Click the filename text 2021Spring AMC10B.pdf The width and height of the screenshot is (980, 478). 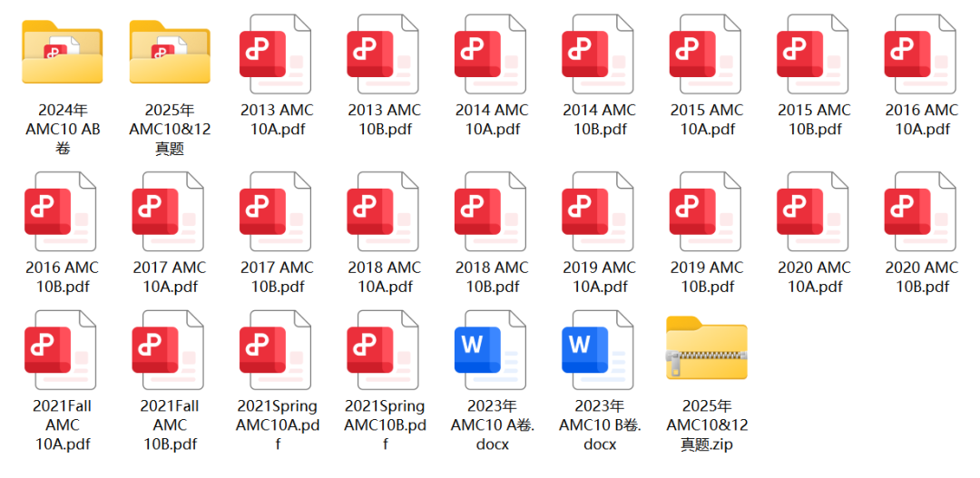[x=385, y=424]
